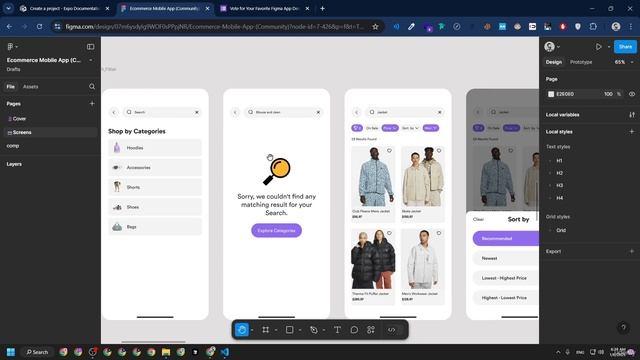Switch to Create a project Expo tab

65,8
